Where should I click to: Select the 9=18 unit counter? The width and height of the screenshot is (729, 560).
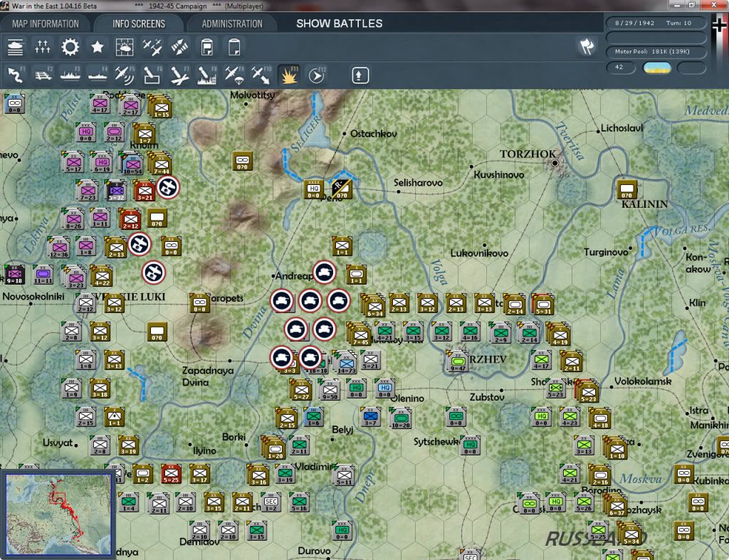(14, 275)
